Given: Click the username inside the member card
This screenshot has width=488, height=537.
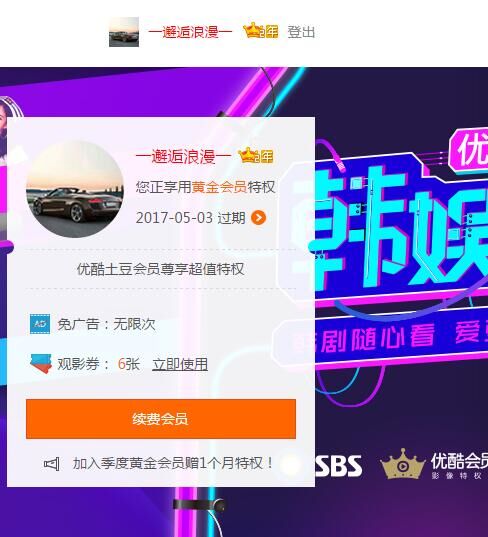Looking at the screenshot, I should coord(183,157).
